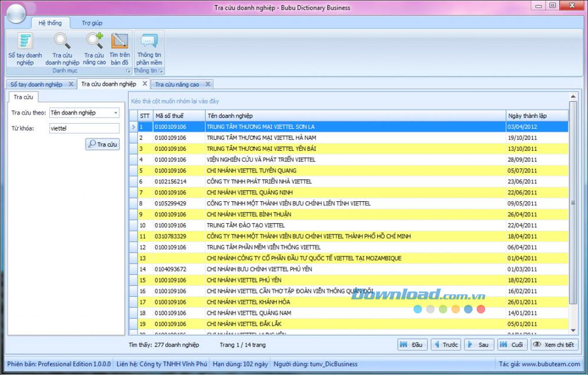Close the Sổ tay doanh nghiệp tab
This screenshot has width=588, height=375.
point(71,84)
